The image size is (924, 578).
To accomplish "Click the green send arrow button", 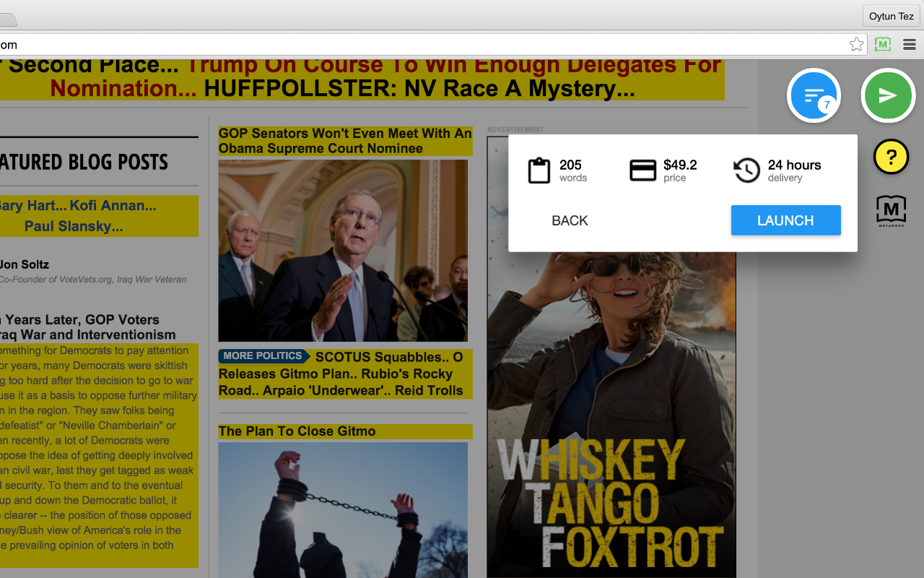I will (x=888, y=95).
